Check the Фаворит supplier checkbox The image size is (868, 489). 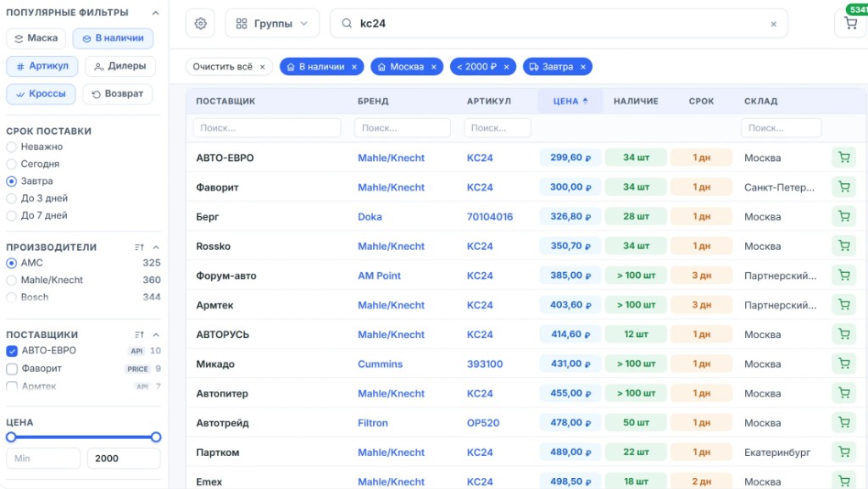pyautogui.click(x=12, y=369)
